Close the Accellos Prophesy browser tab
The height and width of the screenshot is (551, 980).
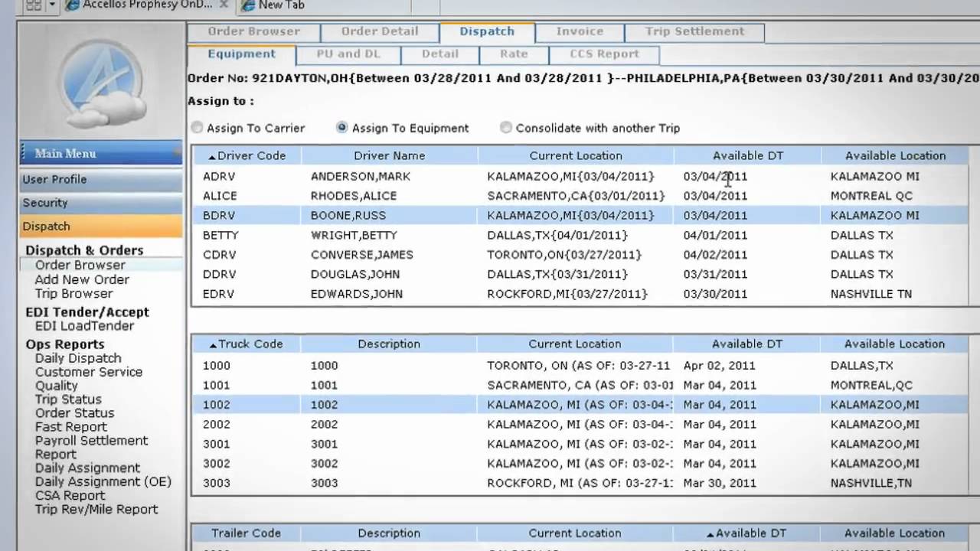[224, 5]
